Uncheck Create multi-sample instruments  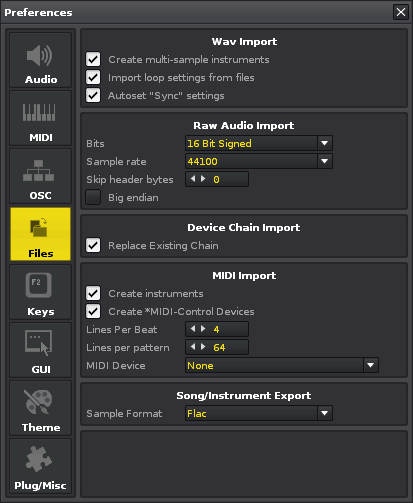[x=93, y=59]
